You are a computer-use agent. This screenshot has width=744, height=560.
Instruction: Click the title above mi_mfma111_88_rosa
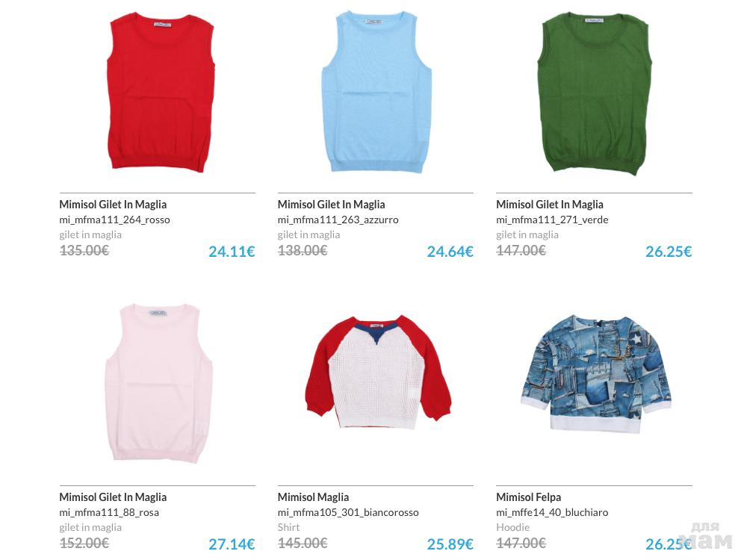tap(113, 497)
